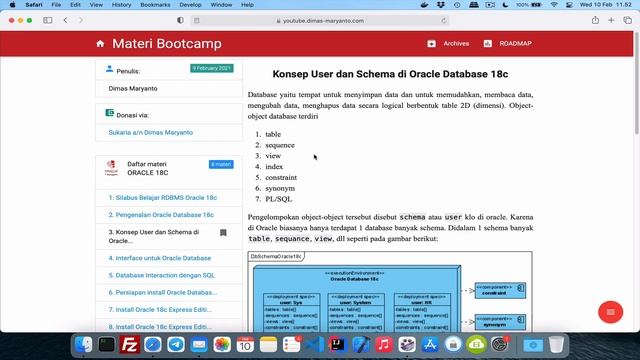Click the 9 February 2021 date badge
This screenshot has height=360, width=640.
(x=211, y=68)
